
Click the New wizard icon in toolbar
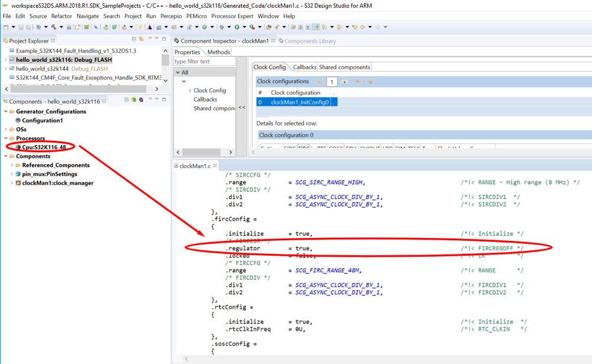point(6,27)
